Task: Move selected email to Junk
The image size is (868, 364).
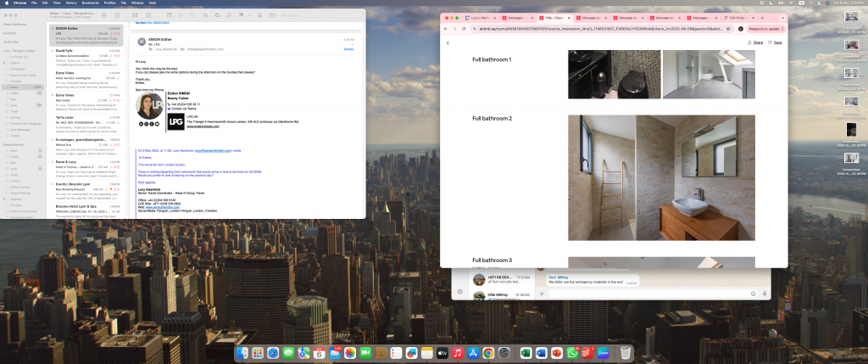Action: click(x=192, y=15)
